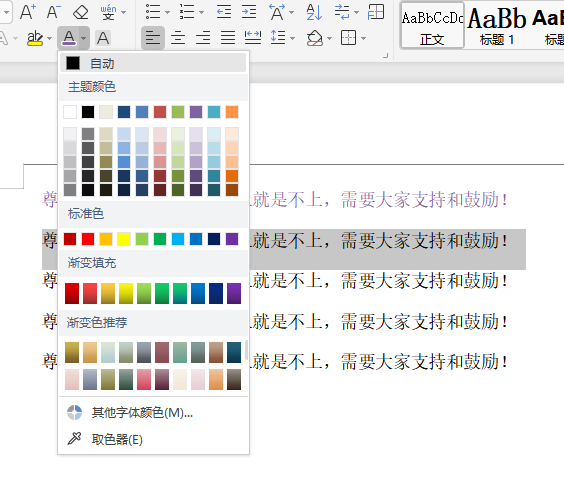Screen dimensions: 564x477
Task: Toggle distributed alignment button
Action: (x=253, y=38)
